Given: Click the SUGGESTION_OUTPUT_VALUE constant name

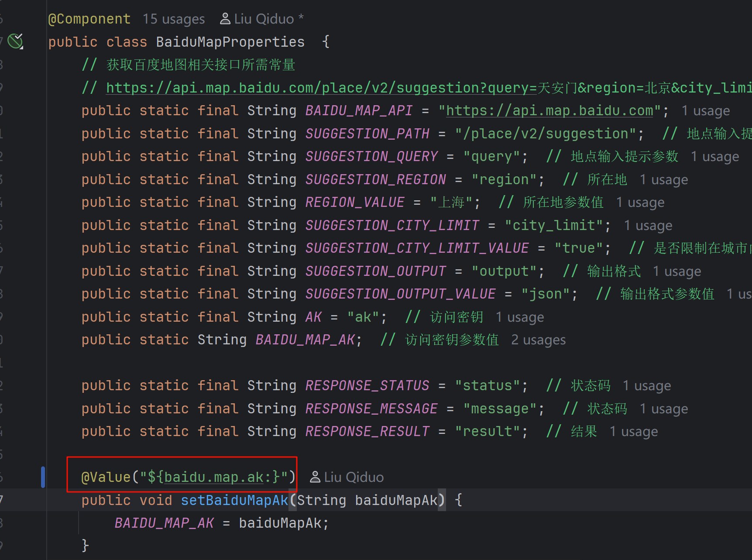Looking at the screenshot, I should [401, 294].
